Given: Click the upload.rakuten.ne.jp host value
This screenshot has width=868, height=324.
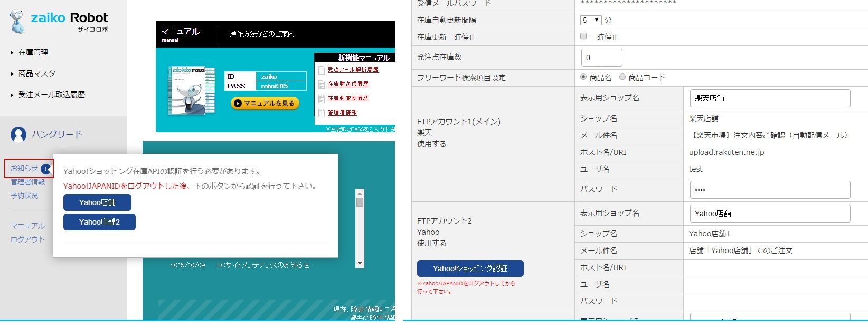Looking at the screenshot, I should coord(727,152).
